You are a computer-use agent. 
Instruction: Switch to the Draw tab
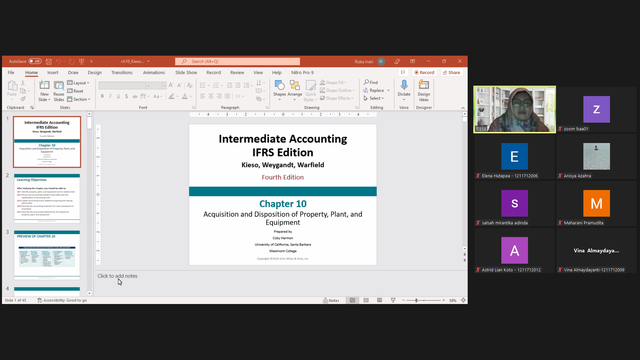(x=73, y=72)
